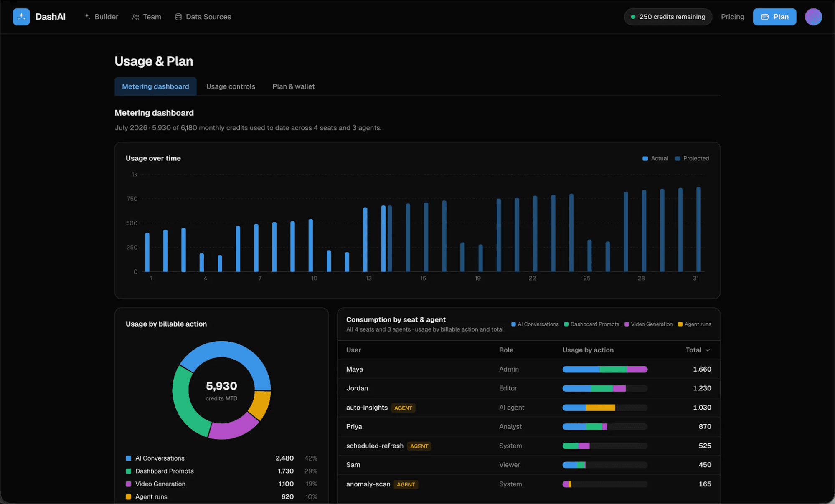Viewport: 835px width, 504px height.
Task: Click the AGENT badge beside anomaly-scan
Action: click(406, 485)
